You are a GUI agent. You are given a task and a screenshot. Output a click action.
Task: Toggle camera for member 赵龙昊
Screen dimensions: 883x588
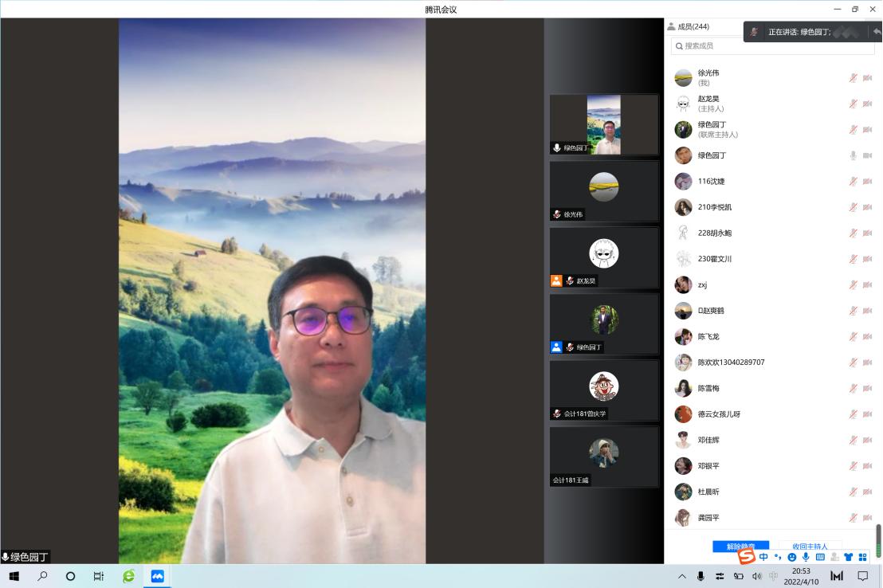point(867,104)
